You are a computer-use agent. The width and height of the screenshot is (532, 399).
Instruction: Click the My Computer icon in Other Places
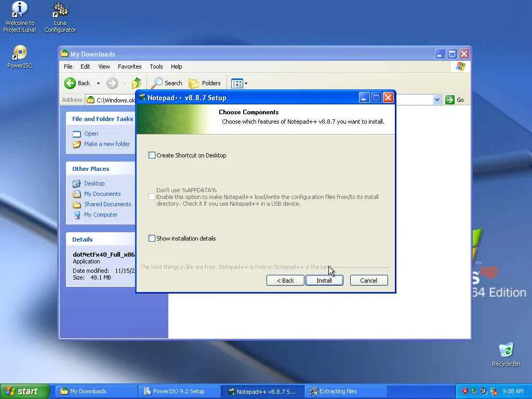(x=77, y=215)
